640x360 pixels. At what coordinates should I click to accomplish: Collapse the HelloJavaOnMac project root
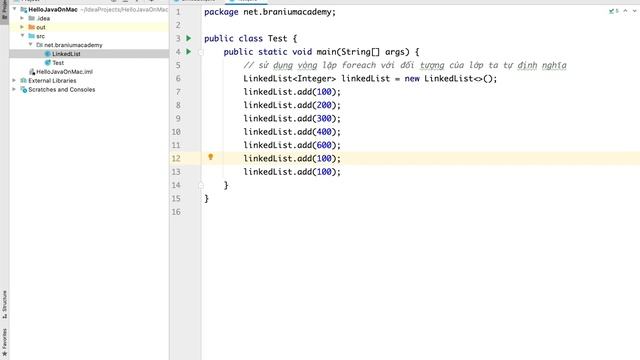tap(15, 9)
